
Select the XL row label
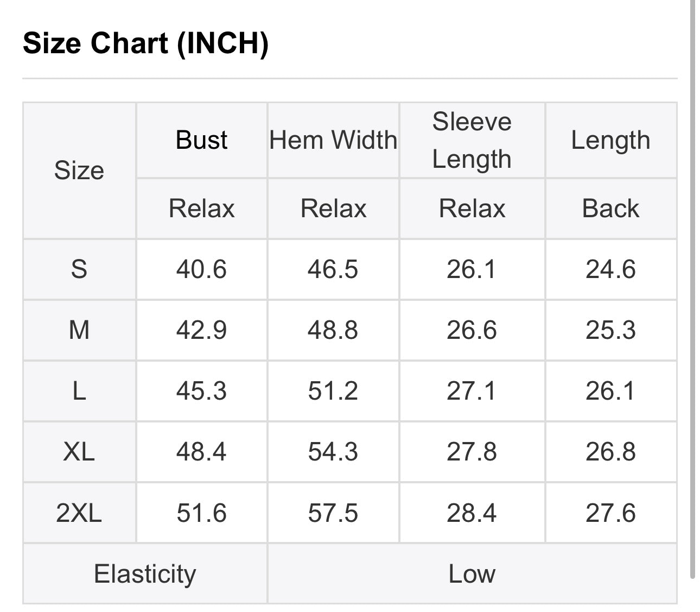click(x=79, y=452)
